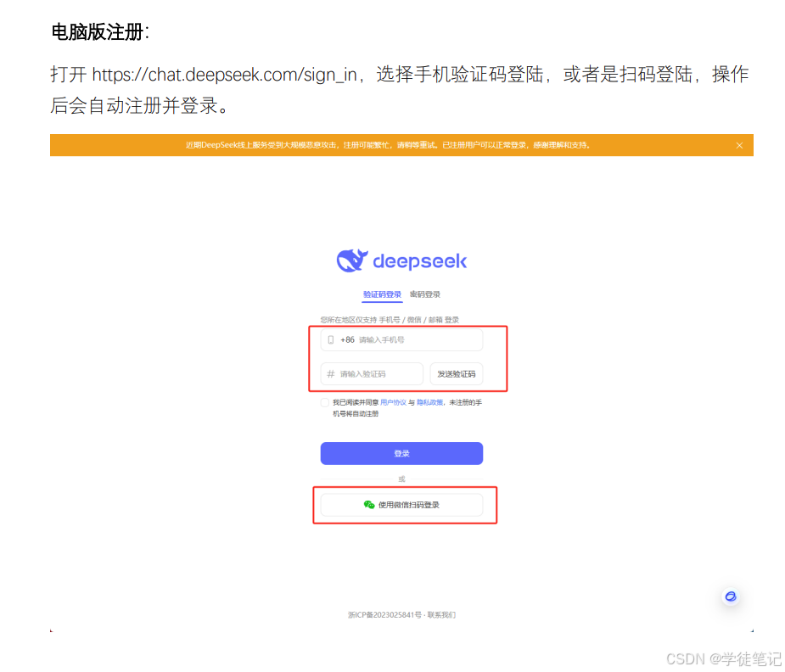This screenshot has width=785, height=672.
Task: Click the +86 country code
Action: click(347, 339)
